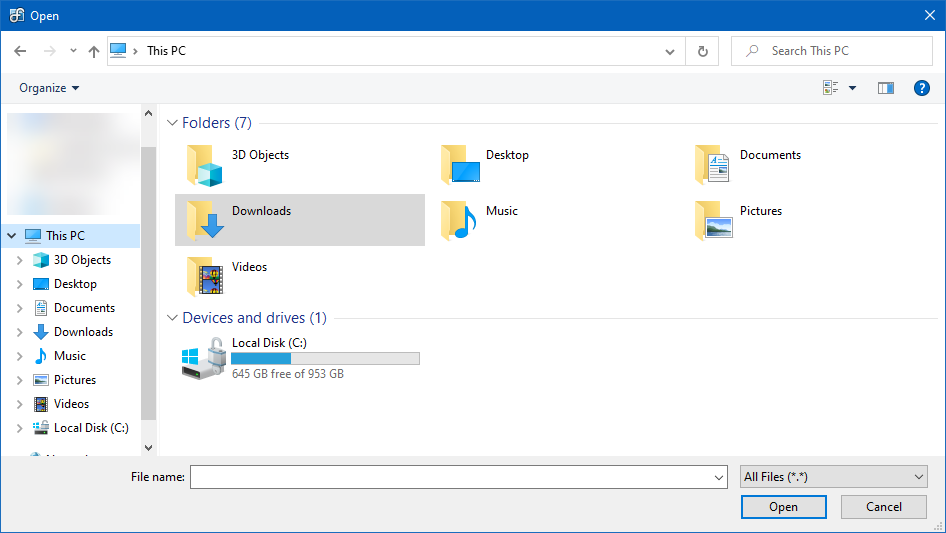Toggle the preview pane
Image resolution: width=946 pixels, height=533 pixels.
click(x=886, y=88)
